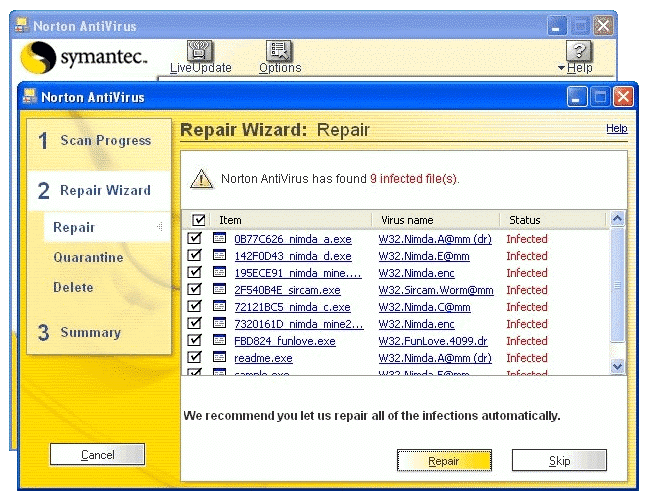Click the Symantec logo icon

coord(38,57)
